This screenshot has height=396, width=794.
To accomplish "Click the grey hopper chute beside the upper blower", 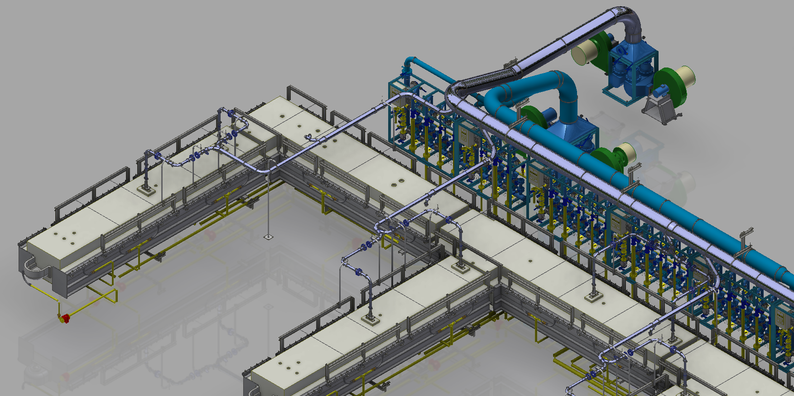I will pos(661,109).
